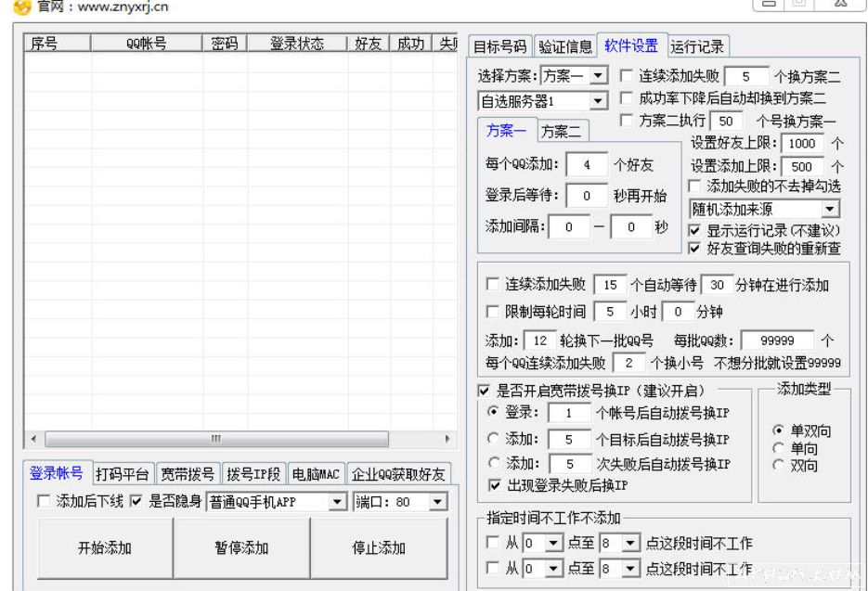Toggle 是否隐身 checkbox
Screen dimensions: 868x591
tap(136, 501)
